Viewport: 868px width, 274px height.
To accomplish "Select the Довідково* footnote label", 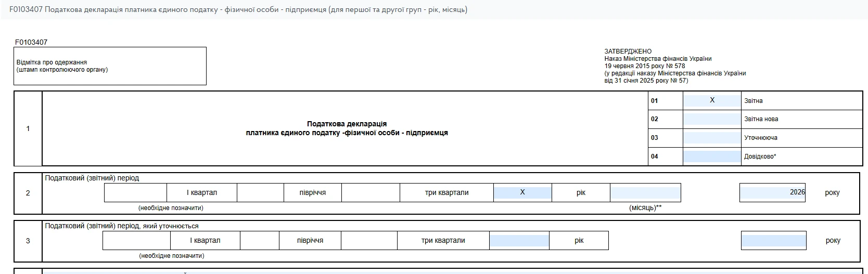I will coord(760,156).
